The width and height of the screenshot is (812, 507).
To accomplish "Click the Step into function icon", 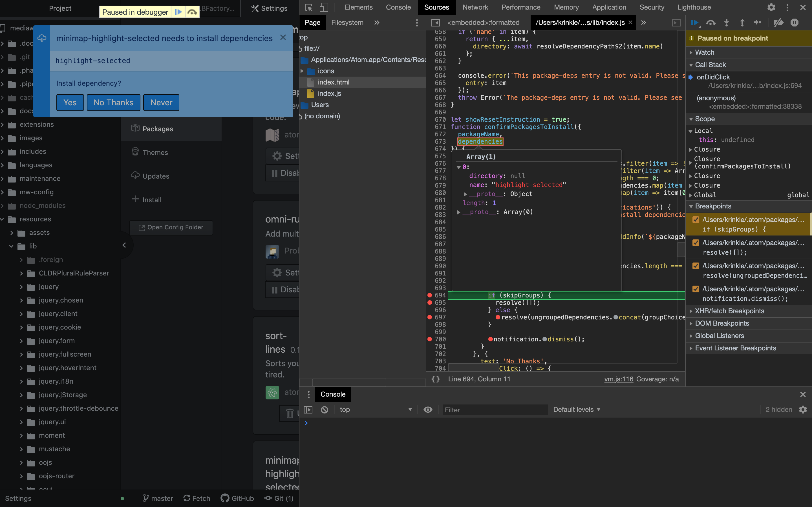I will 727,23.
